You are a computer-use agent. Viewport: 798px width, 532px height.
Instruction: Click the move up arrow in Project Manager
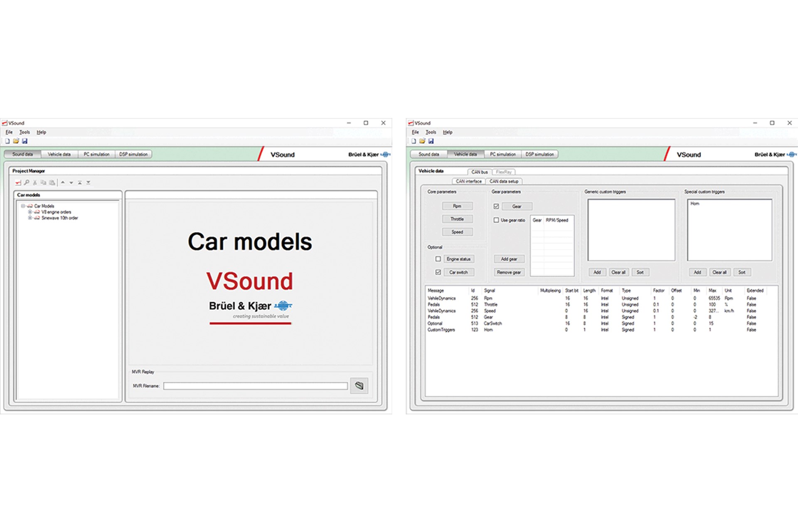coord(63,182)
